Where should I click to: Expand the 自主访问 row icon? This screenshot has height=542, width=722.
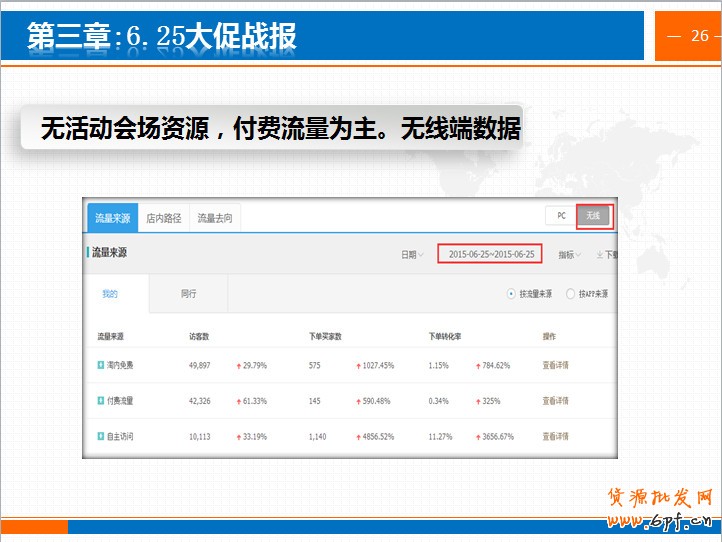click(x=100, y=437)
